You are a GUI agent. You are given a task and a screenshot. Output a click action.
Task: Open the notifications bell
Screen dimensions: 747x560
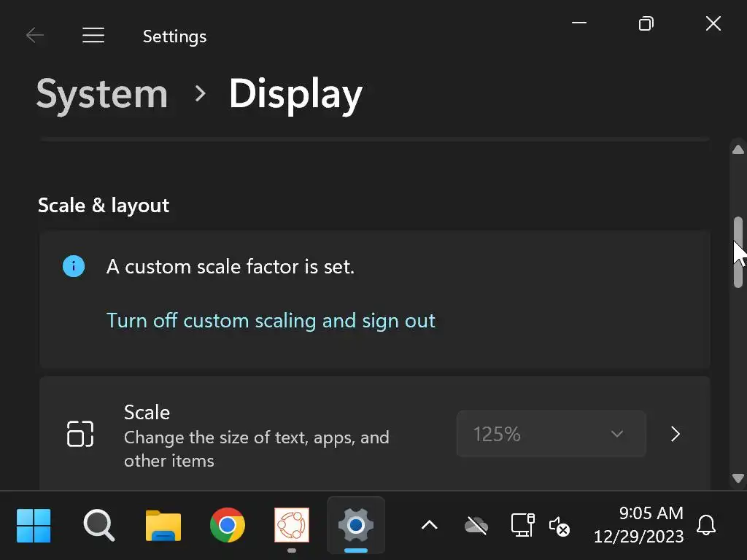[705, 525]
